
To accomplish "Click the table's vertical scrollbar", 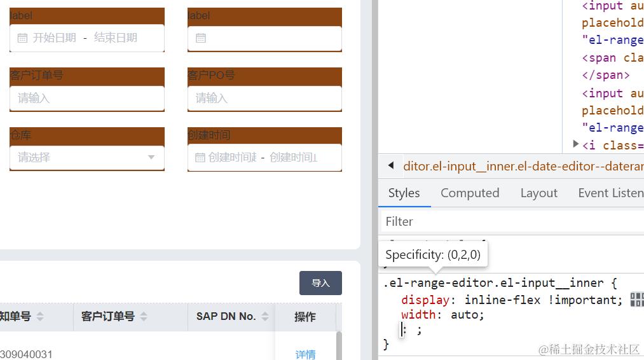I will click(x=338, y=345).
